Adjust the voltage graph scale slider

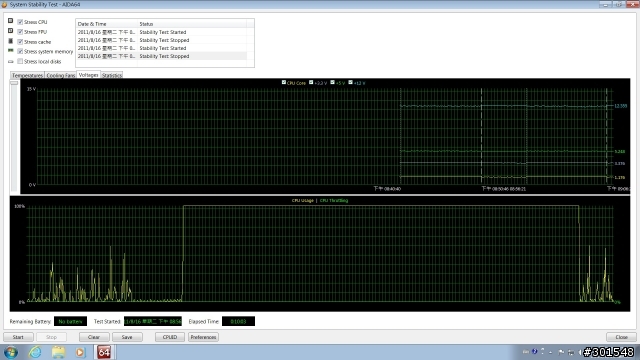tap(14, 83)
